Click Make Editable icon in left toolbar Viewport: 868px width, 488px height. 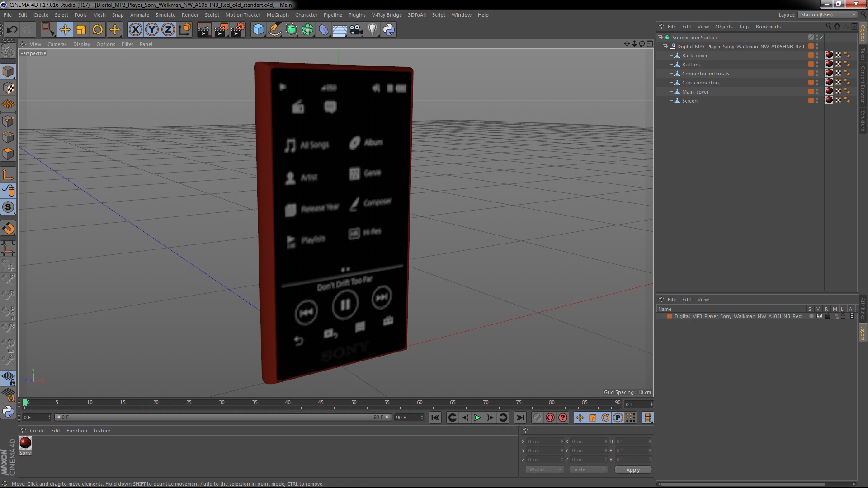(x=8, y=51)
